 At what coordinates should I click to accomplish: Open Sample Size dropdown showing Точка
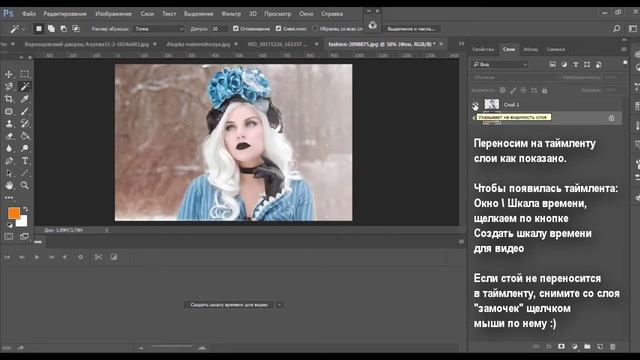159,29
